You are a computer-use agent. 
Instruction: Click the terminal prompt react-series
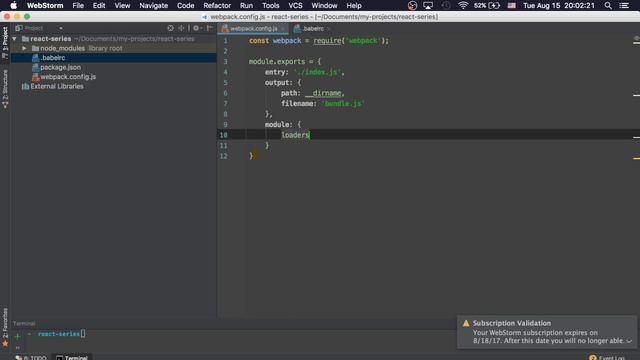(x=59, y=334)
